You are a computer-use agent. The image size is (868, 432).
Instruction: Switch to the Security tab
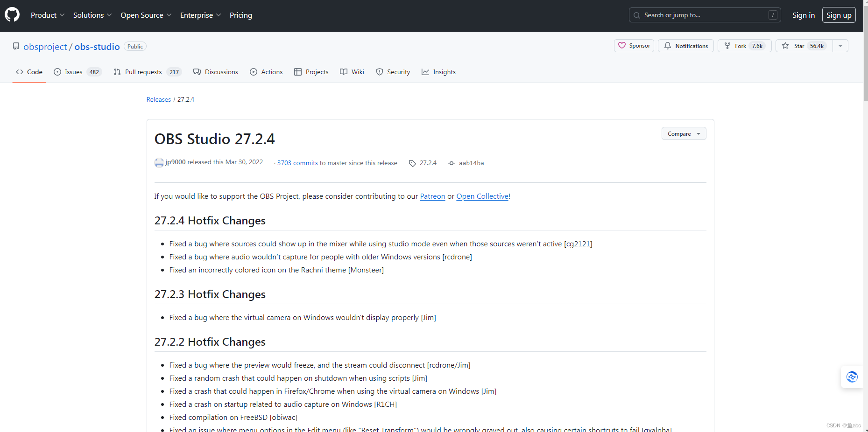click(393, 72)
